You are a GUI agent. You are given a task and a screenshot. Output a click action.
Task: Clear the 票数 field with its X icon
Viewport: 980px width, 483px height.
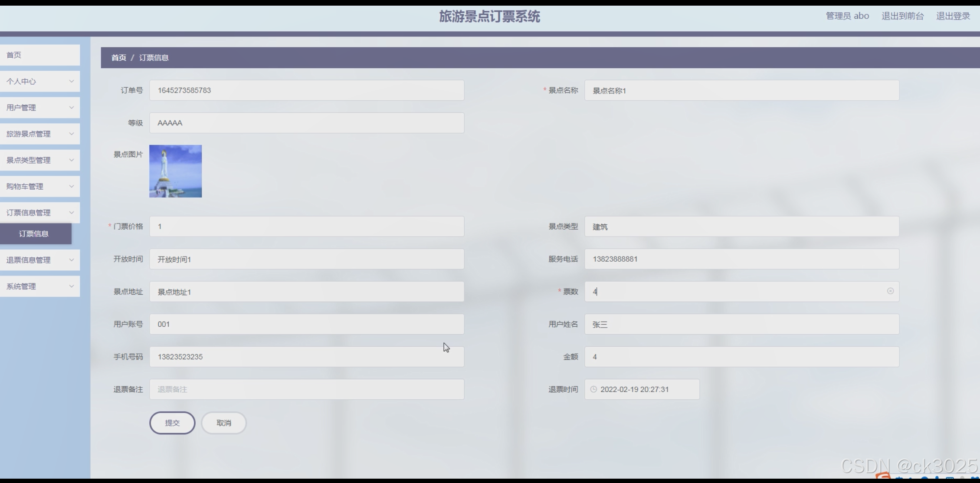pyautogui.click(x=890, y=291)
